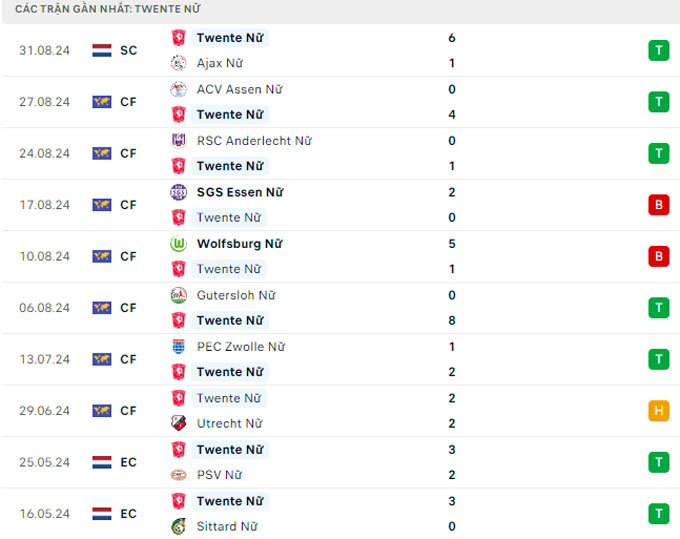Viewport: 680px width, 539px height.
Task: Open the Wolfsburg Nữ team link
Action: click(239, 244)
